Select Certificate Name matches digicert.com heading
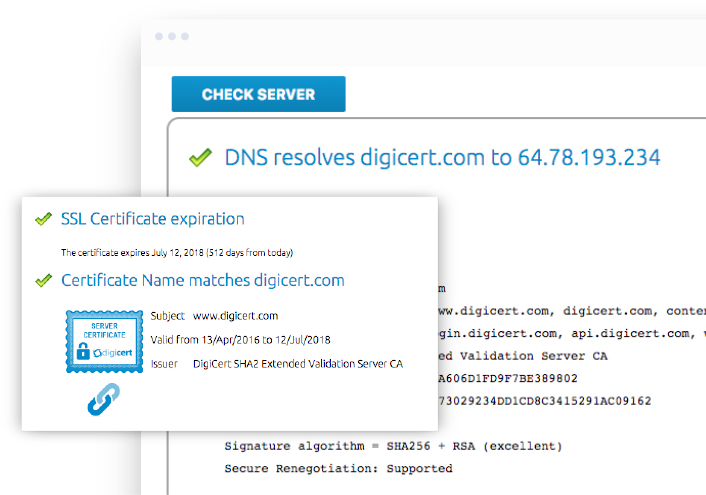The height and width of the screenshot is (495, 706). pos(203,280)
